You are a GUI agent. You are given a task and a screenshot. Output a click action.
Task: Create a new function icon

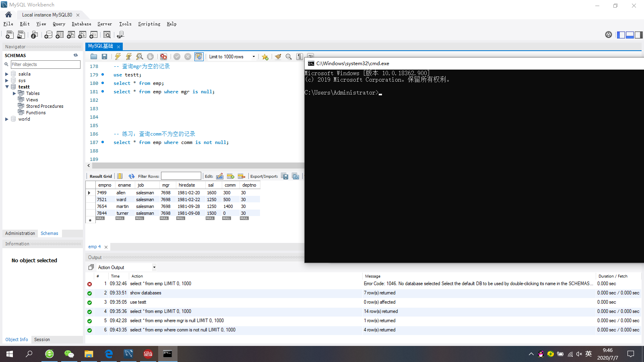(x=93, y=35)
